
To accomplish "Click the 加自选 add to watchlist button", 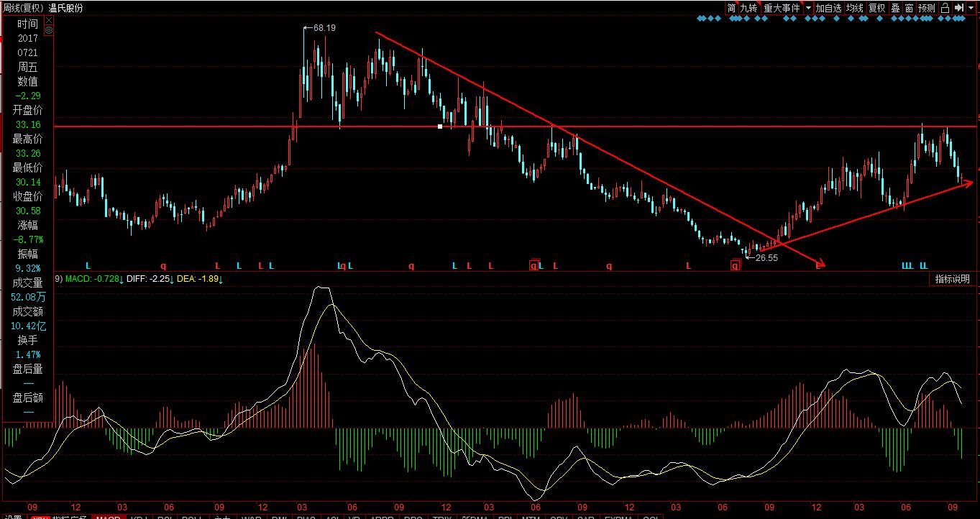I will click(828, 8).
